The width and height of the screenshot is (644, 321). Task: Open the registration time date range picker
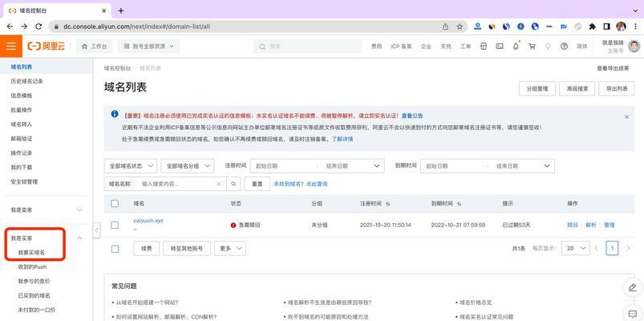(317, 165)
